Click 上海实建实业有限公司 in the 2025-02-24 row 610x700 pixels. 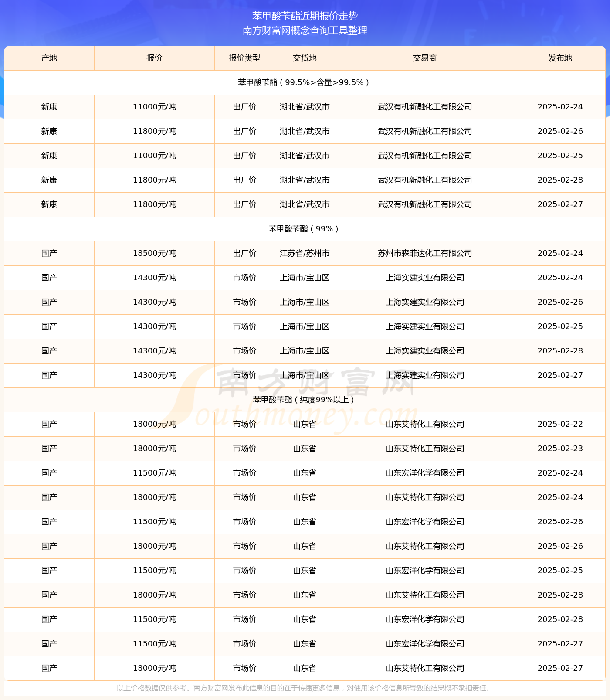click(425, 278)
